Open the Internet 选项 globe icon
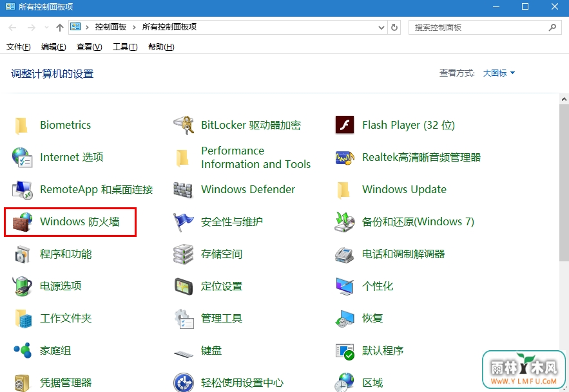Image resolution: width=569 pixels, height=392 pixels. pos(22,158)
